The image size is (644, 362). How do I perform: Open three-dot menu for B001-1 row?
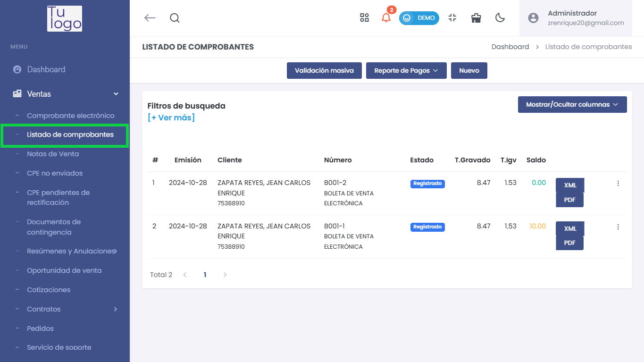tap(618, 227)
